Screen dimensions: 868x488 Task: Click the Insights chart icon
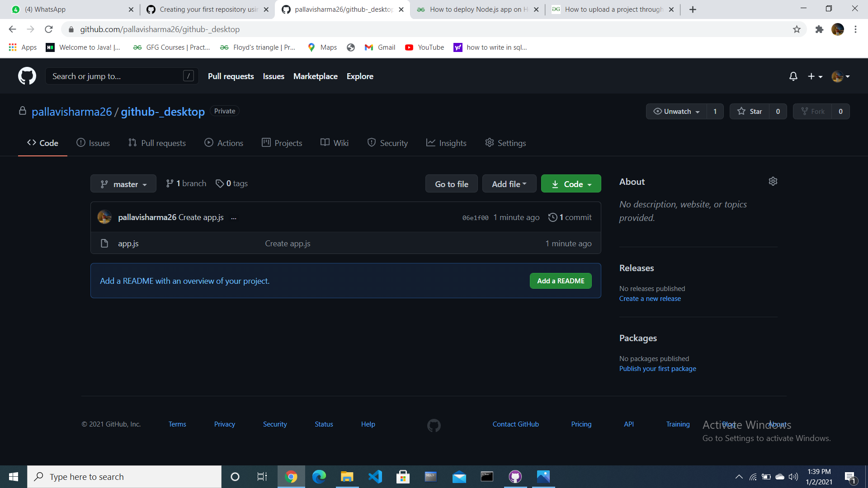click(429, 143)
